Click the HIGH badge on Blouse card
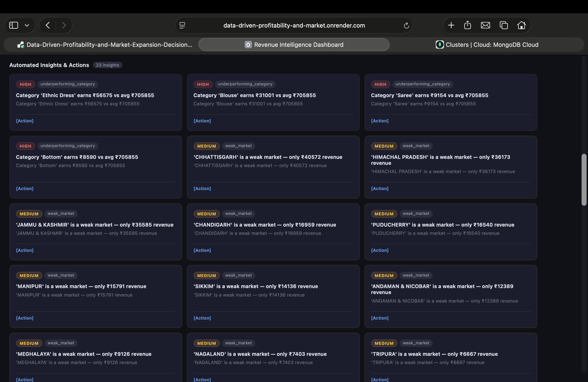 pos(203,84)
